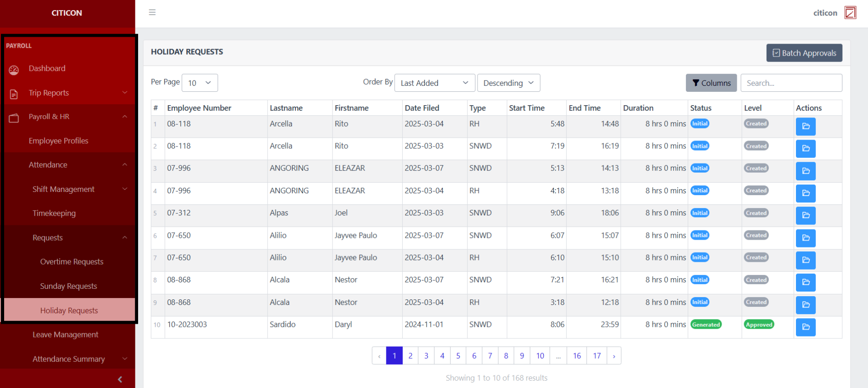Collapse sidebar using bottom arrow icon
The image size is (868, 388).
(x=120, y=379)
